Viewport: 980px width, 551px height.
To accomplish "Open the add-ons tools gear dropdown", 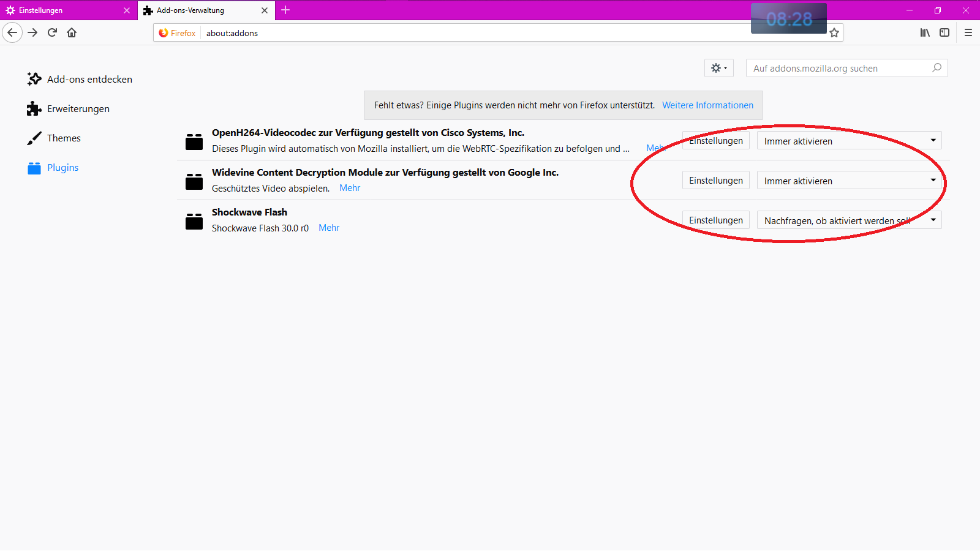I will [x=719, y=68].
